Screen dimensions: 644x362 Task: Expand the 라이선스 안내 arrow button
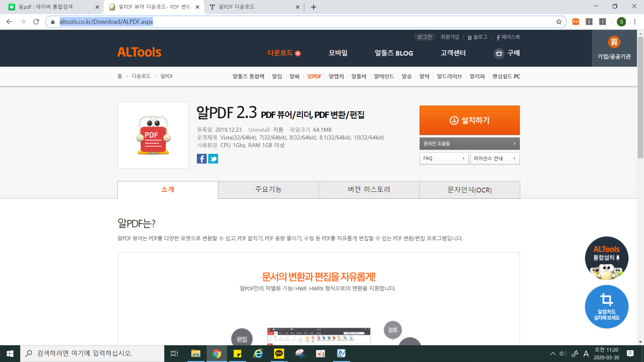pyautogui.click(x=514, y=158)
